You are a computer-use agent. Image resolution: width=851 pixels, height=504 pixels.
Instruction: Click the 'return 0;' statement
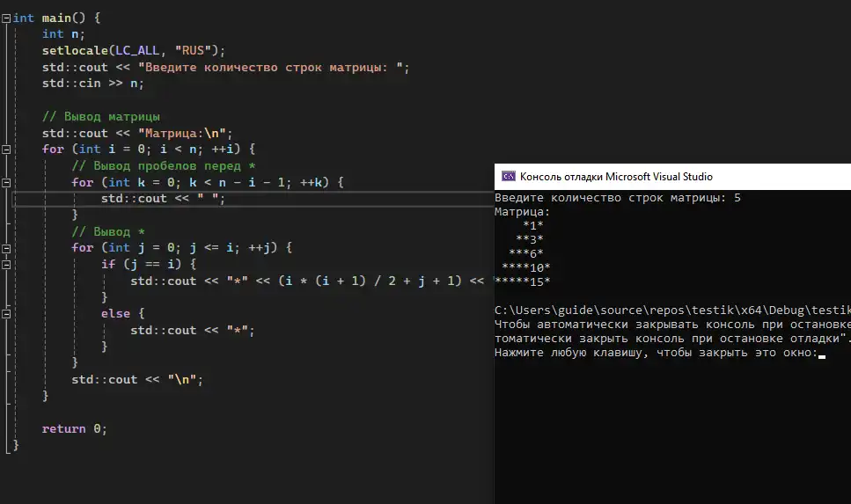(74, 429)
